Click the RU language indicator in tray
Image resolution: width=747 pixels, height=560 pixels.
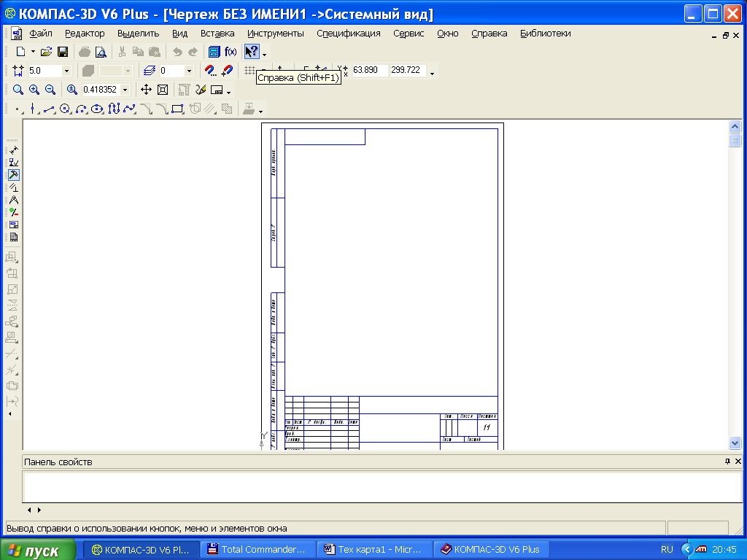coord(667,550)
